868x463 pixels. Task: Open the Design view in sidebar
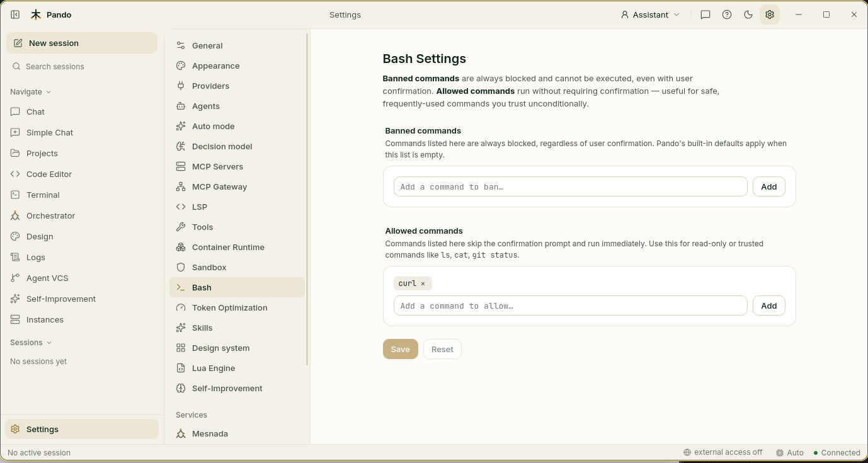(x=82, y=236)
